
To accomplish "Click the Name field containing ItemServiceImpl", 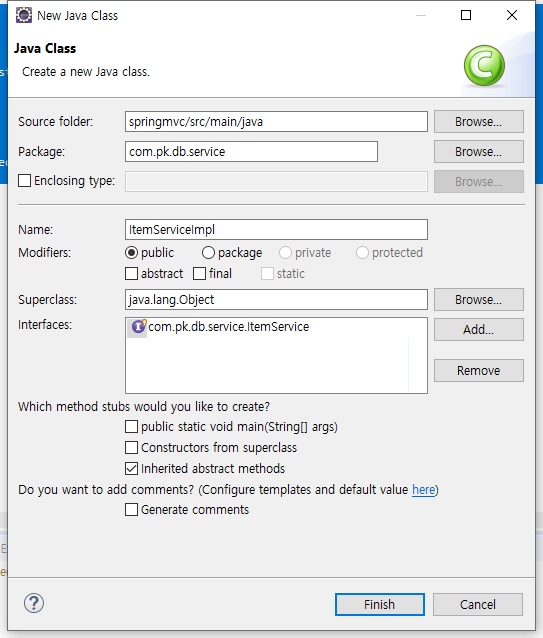I will 276,229.
